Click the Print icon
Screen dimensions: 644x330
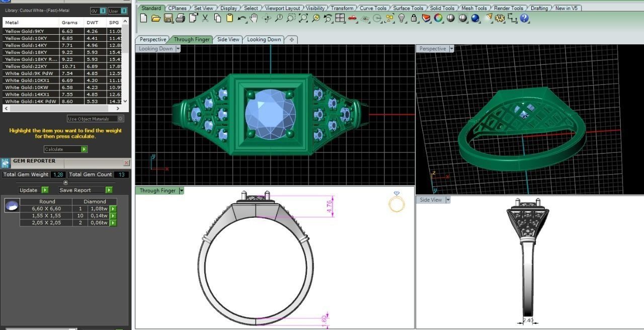point(180,18)
